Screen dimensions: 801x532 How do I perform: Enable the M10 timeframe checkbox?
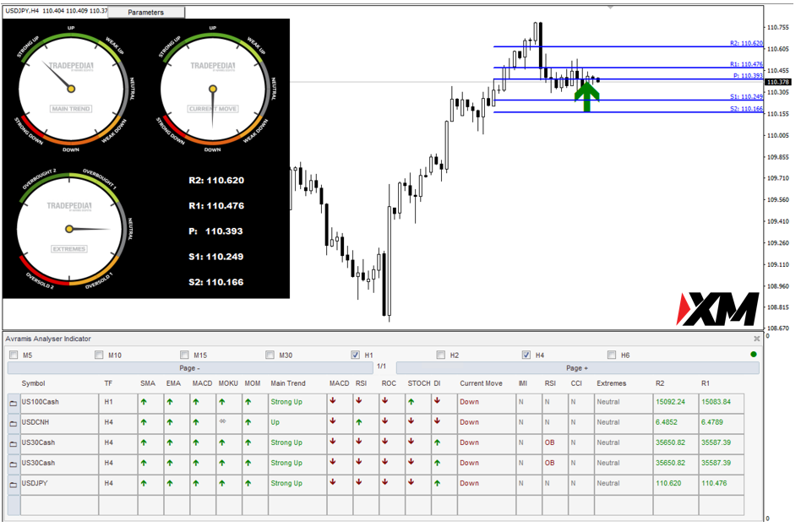(x=99, y=355)
